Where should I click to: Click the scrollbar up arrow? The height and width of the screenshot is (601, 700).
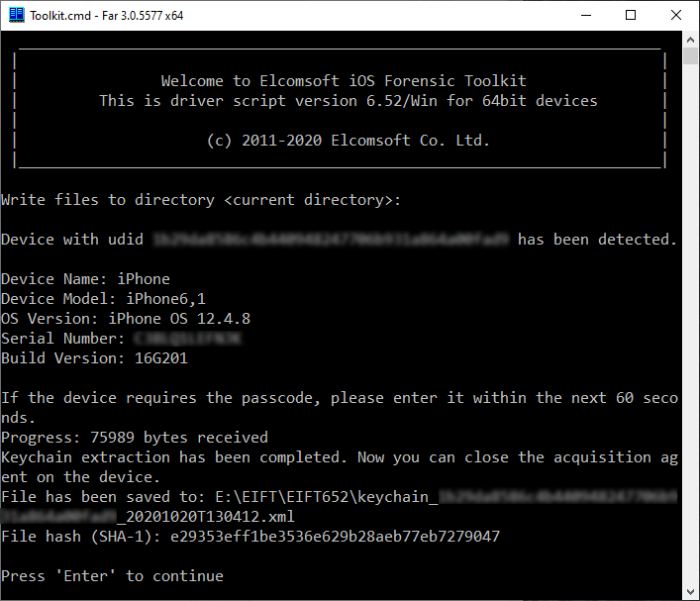pyautogui.click(x=690, y=40)
